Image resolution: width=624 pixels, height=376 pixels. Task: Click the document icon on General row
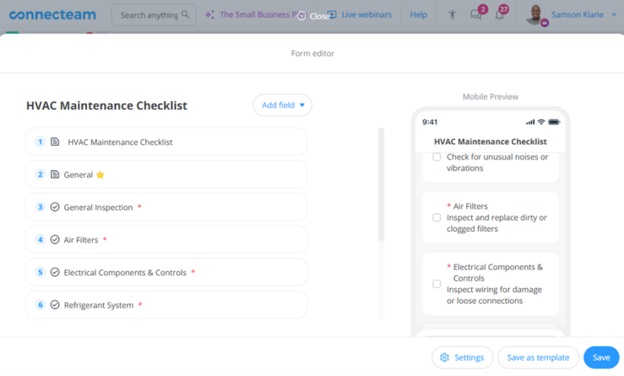(x=55, y=174)
